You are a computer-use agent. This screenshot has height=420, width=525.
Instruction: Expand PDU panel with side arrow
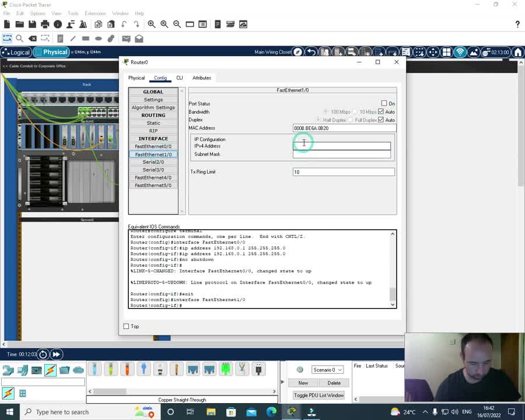(x=282, y=382)
